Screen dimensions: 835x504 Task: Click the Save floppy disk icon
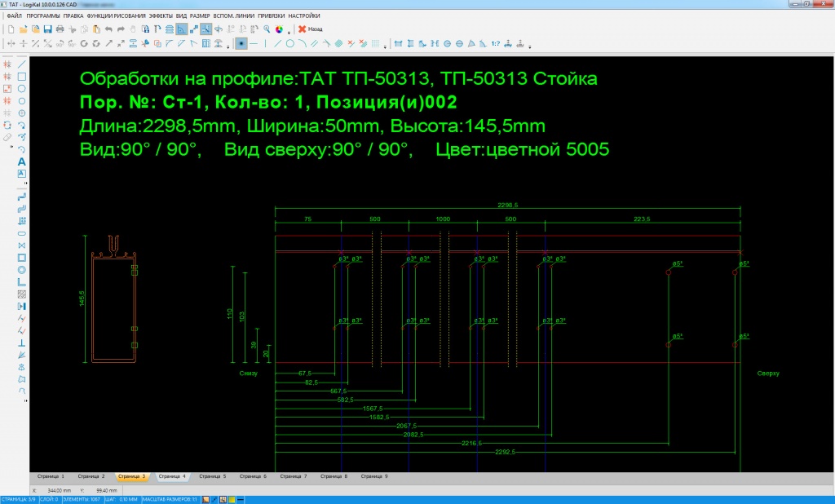click(x=47, y=29)
